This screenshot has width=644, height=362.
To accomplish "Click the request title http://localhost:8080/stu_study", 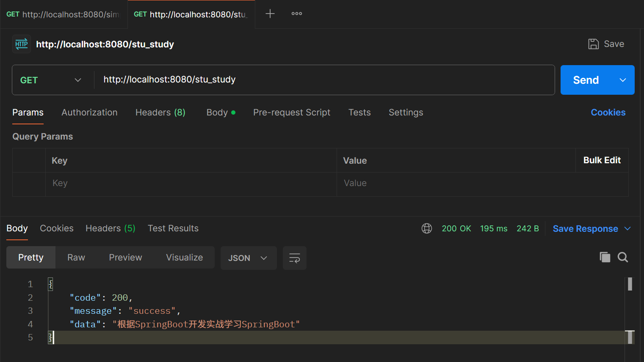I will 105,44.
